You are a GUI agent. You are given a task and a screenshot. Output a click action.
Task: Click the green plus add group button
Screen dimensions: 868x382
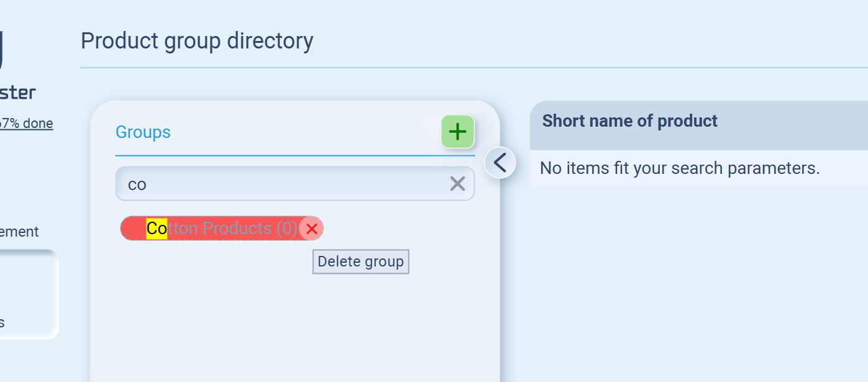pyautogui.click(x=458, y=132)
